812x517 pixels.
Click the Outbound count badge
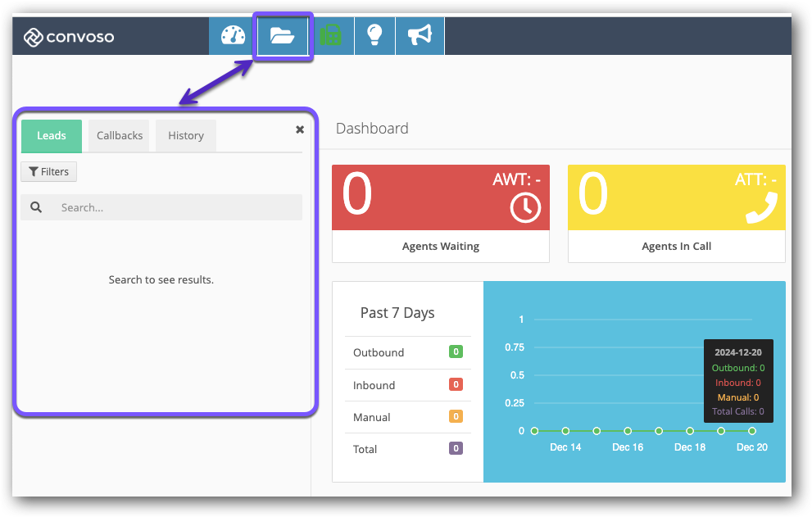[456, 351]
